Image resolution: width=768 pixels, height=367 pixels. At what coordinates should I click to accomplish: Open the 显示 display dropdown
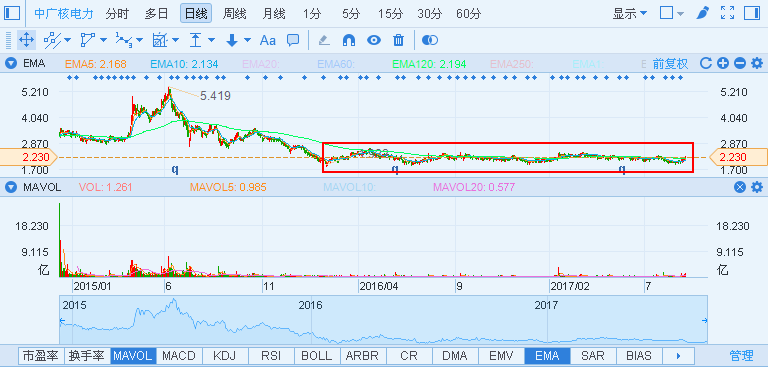point(630,13)
